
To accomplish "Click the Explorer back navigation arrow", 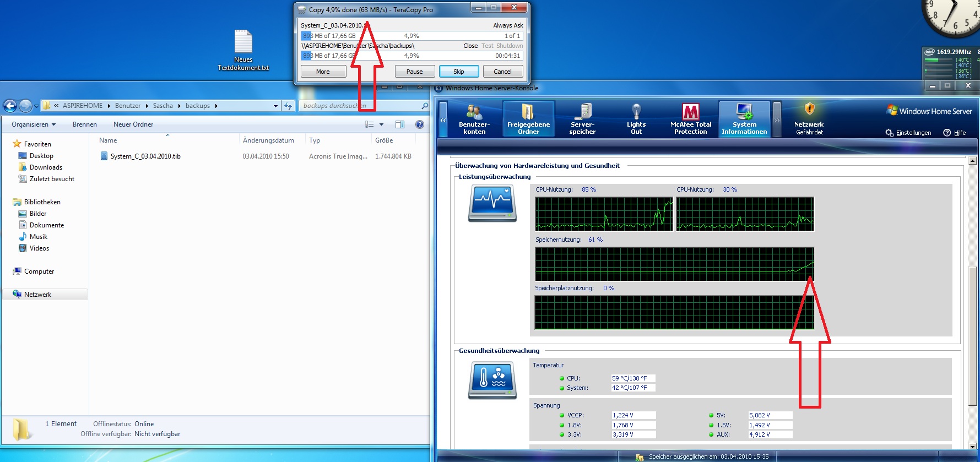I will point(10,106).
